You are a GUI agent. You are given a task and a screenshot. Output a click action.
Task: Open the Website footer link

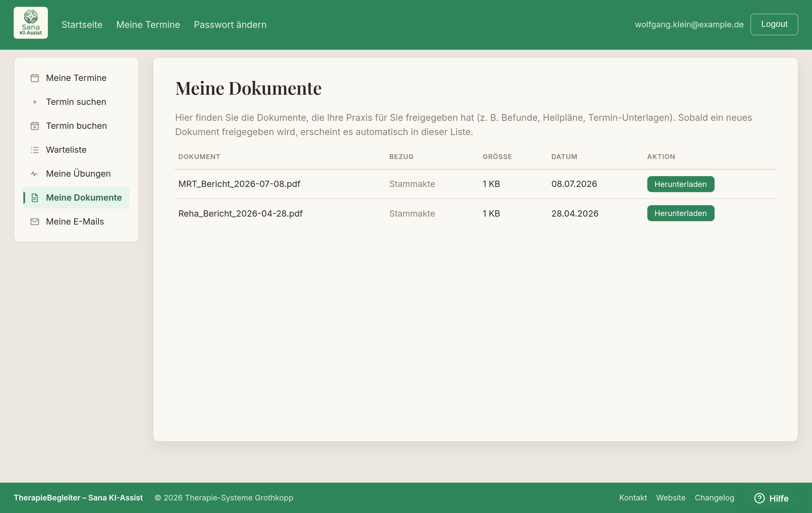671,498
